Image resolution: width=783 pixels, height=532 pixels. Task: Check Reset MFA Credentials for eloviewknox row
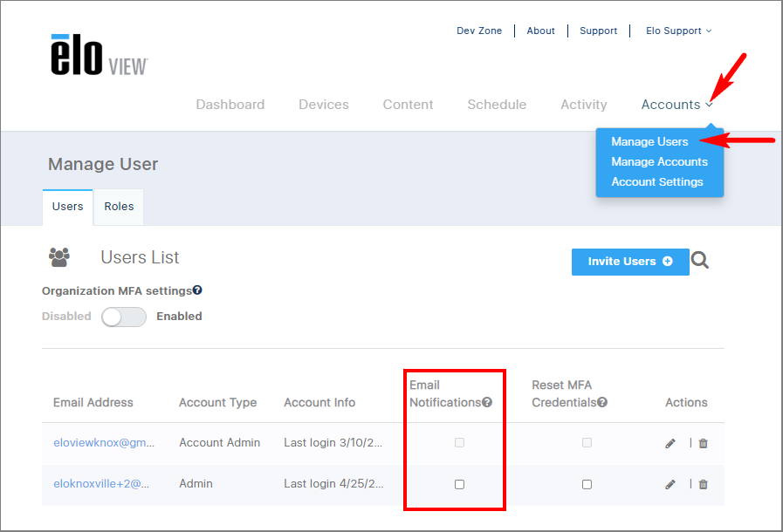pos(587,443)
